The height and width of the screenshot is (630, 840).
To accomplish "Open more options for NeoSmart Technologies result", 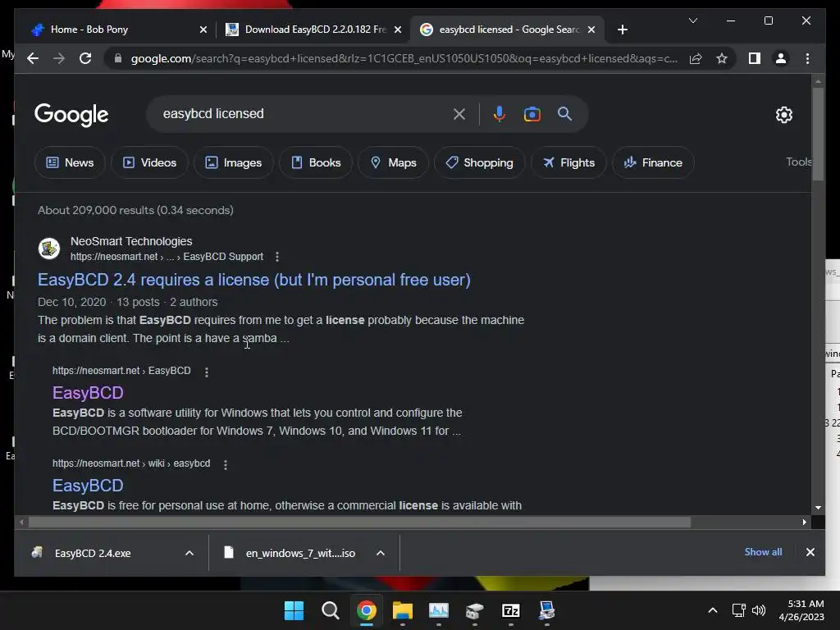I will [x=277, y=257].
